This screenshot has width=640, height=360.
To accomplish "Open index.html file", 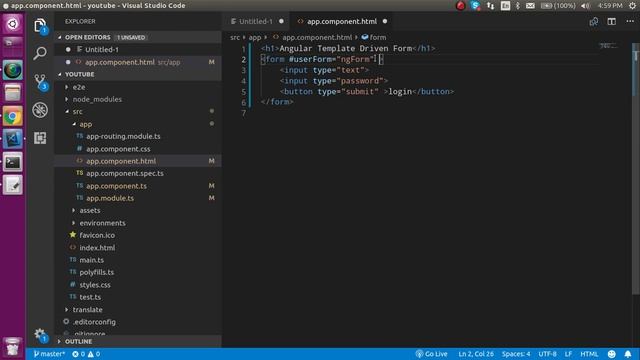I will tap(138, 248).
